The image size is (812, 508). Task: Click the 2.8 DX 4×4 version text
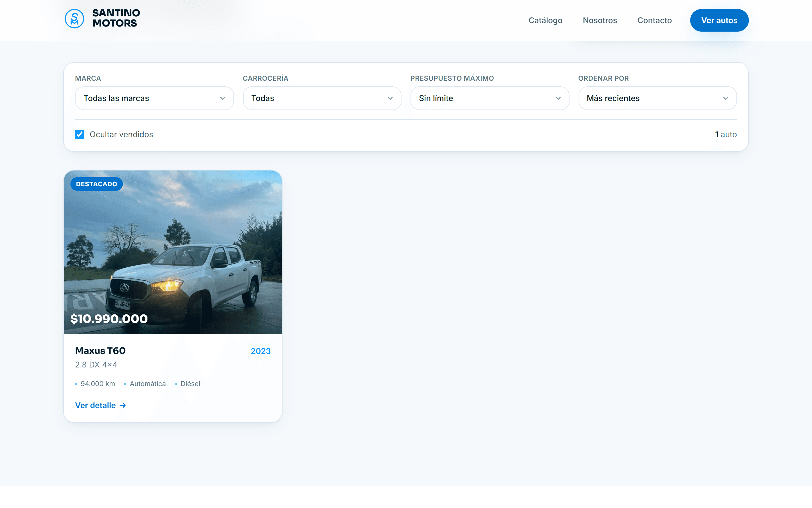pyautogui.click(x=96, y=365)
